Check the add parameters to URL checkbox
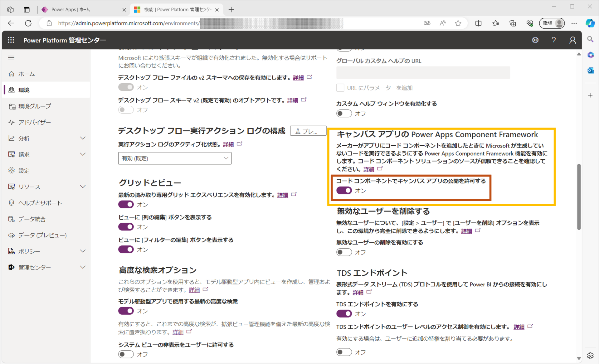 pos(340,88)
